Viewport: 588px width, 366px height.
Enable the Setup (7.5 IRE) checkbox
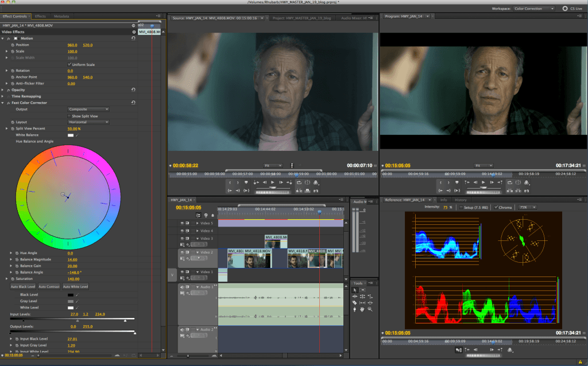point(462,207)
